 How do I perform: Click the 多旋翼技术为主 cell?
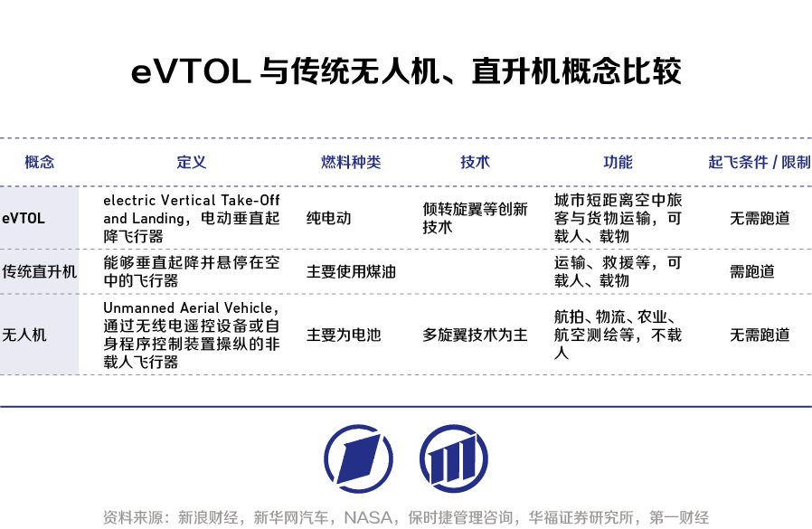tap(475, 335)
